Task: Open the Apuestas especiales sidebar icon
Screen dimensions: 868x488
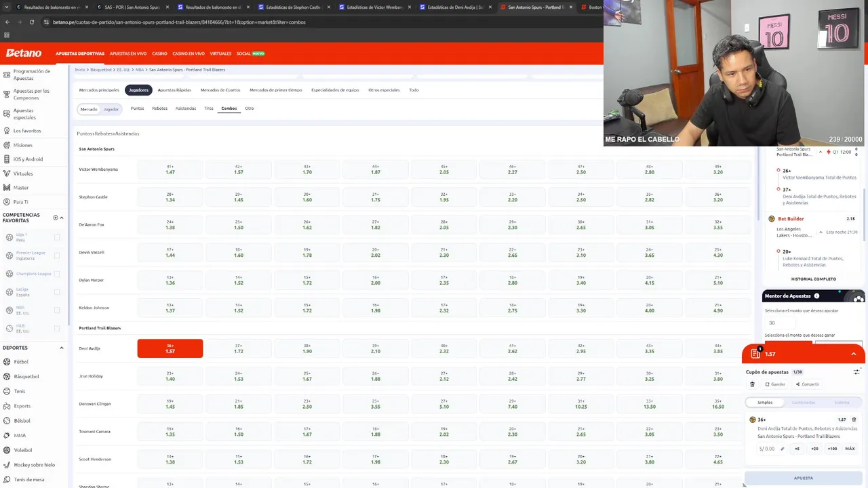Action: pos(7,114)
